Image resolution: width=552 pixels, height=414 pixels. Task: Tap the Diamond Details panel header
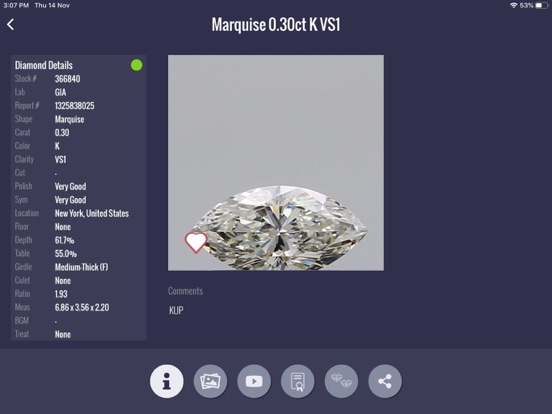[x=44, y=65]
